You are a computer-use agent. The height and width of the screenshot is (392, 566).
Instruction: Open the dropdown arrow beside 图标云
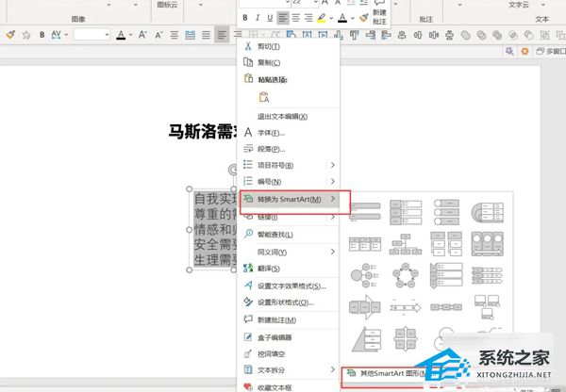[x=201, y=5]
